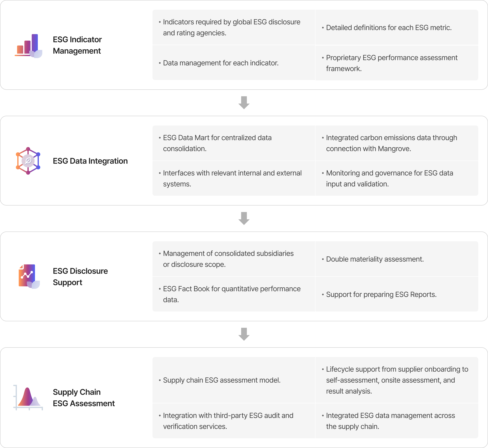Open the Supply Chain ESG Assessment heading
The height and width of the screenshot is (448, 488).
tap(83, 398)
